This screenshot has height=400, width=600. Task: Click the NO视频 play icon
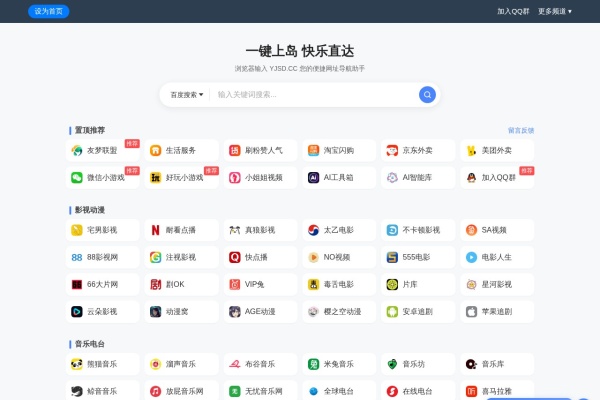click(x=313, y=257)
